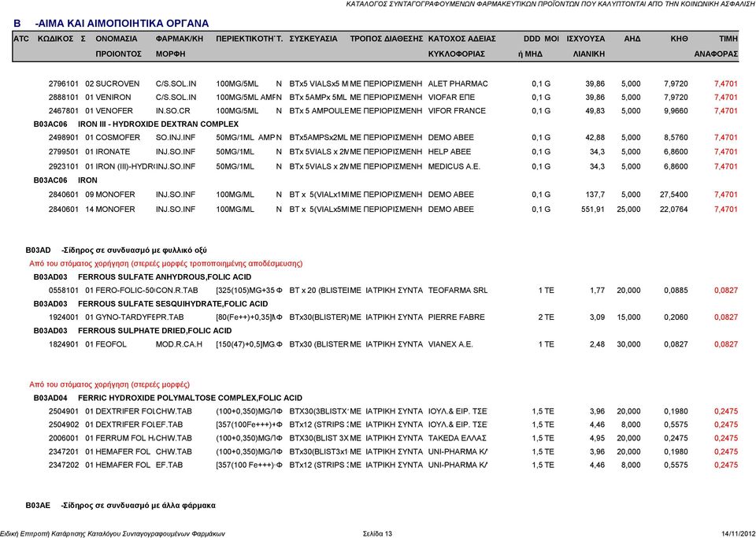The height and width of the screenshot is (538, 756).
Task: Click product code 2504902
Action: [63, 425]
